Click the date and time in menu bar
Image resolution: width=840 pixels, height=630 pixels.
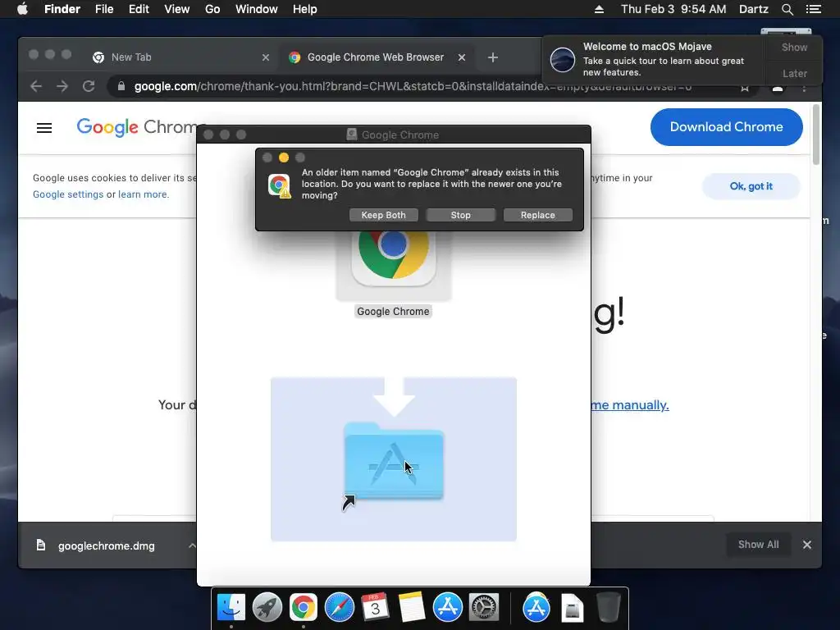tap(673, 9)
